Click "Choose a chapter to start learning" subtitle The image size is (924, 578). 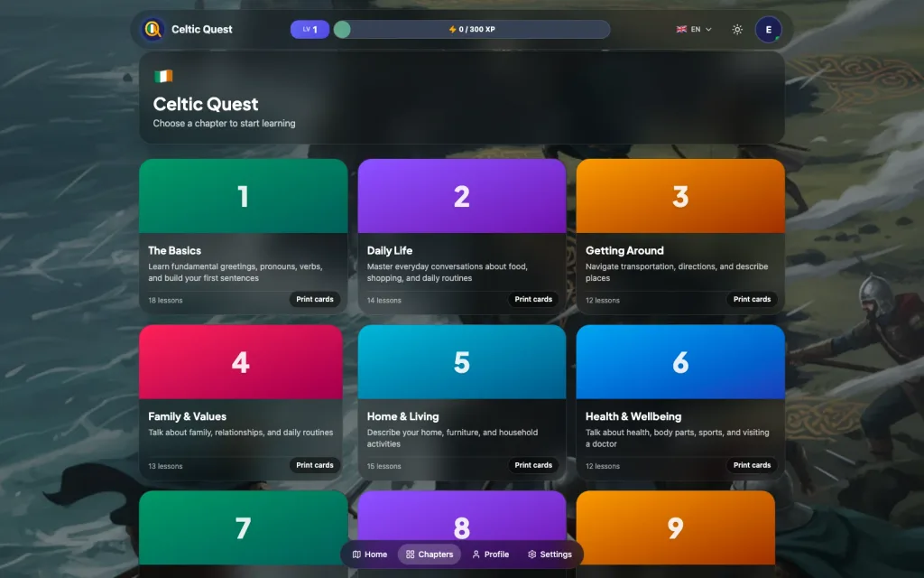pyautogui.click(x=225, y=123)
